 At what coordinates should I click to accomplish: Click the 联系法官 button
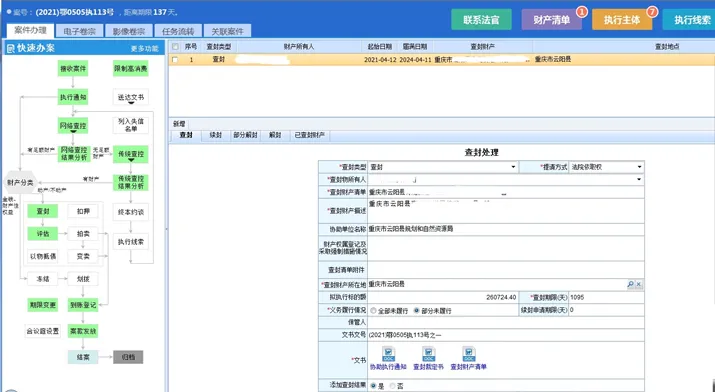(x=481, y=20)
